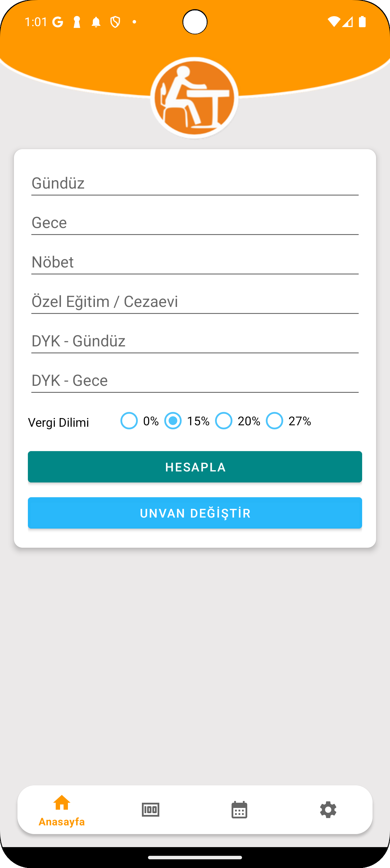390x868 pixels.
Task: Open the Anasayfa home tab
Action: click(x=62, y=810)
